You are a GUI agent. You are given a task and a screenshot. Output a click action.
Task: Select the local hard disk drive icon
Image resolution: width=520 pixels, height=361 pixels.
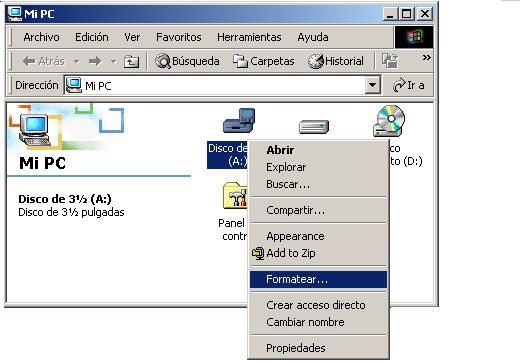point(314,127)
